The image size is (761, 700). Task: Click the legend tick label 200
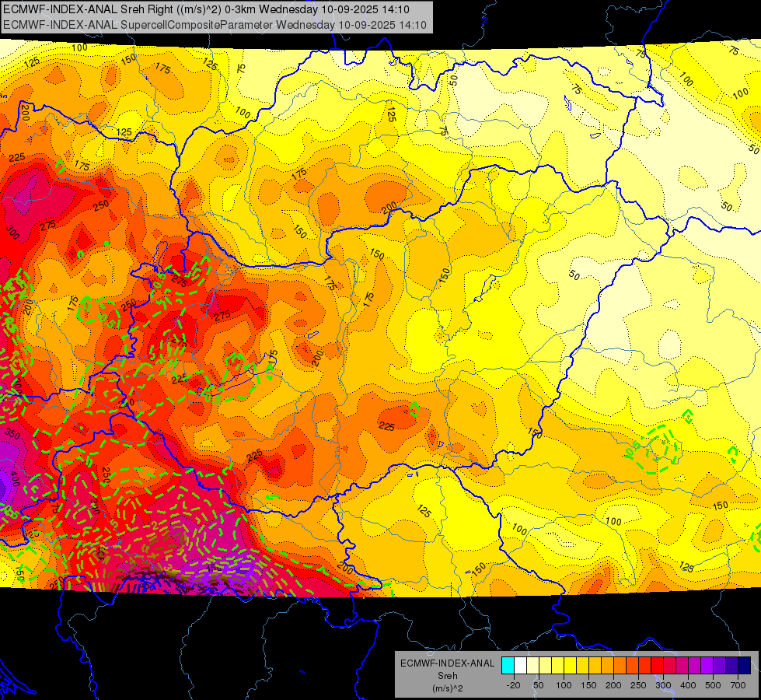(x=613, y=685)
